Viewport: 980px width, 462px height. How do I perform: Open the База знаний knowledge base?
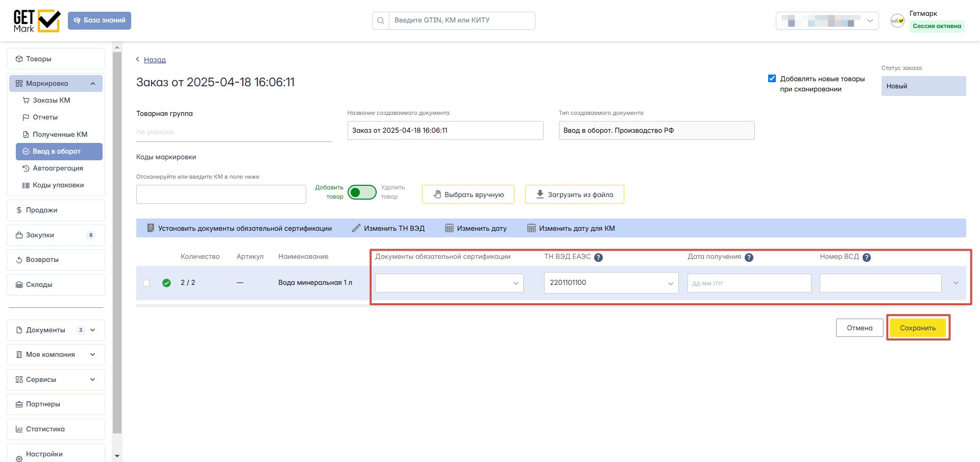coord(100,20)
